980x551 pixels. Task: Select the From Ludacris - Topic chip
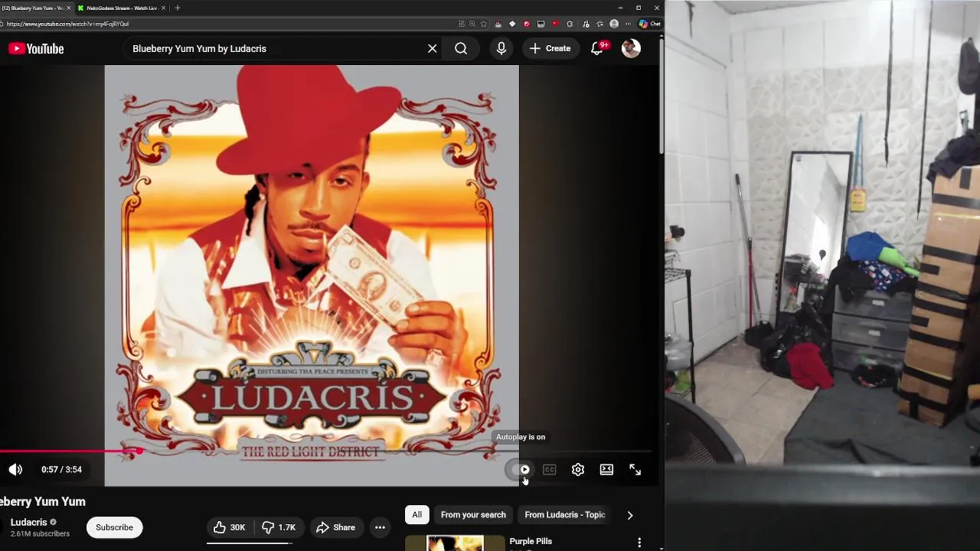tap(565, 514)
